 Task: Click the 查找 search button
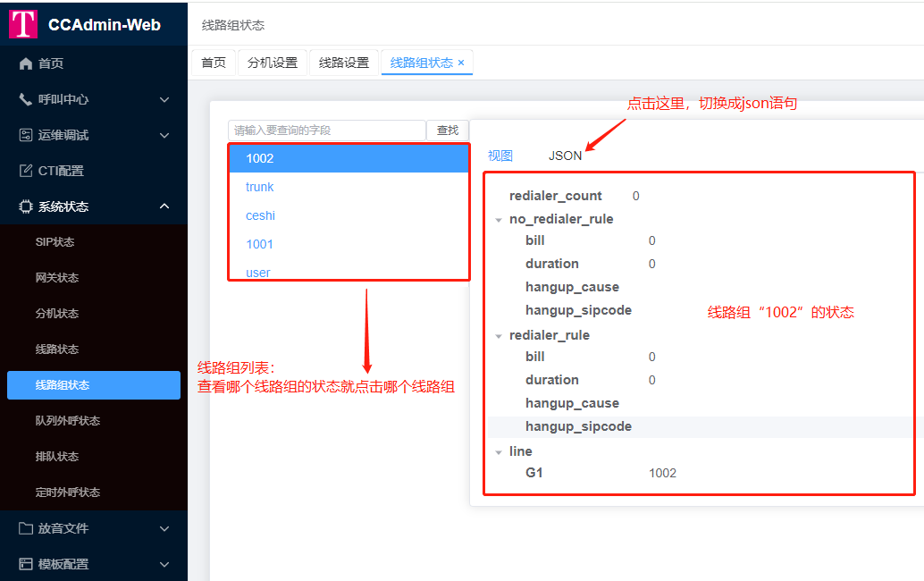[x=447, y=130]
